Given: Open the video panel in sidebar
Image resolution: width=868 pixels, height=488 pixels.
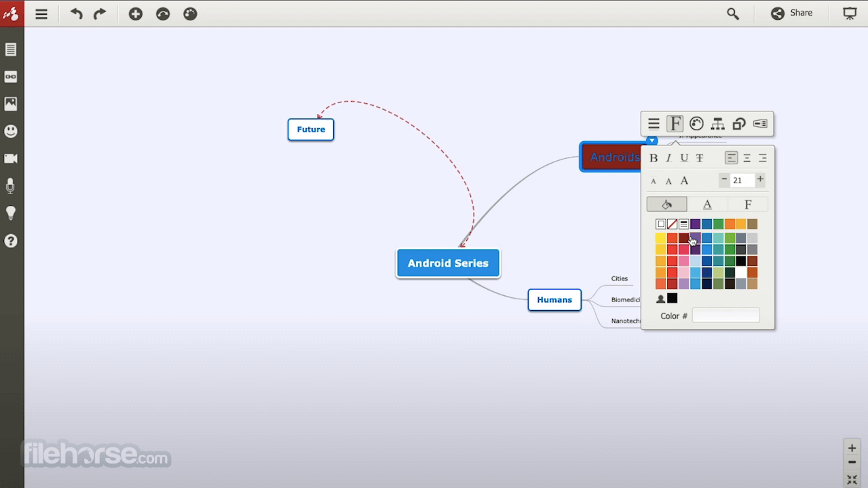Looking at the screenshot, I should tap(11, 158).
